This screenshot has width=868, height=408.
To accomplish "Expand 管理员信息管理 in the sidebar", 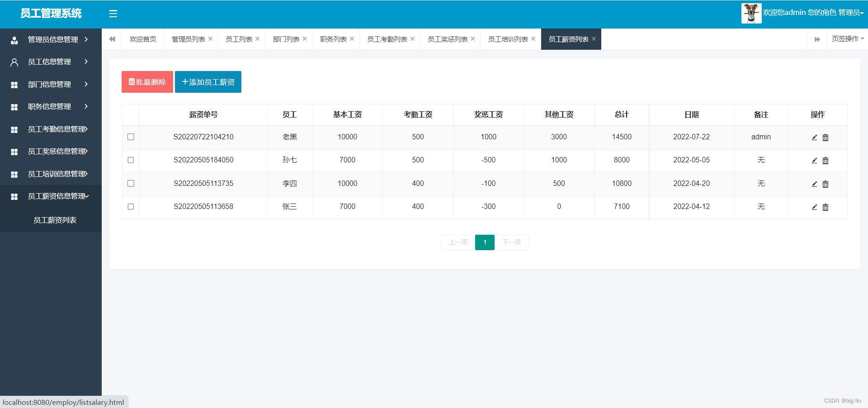I will (51, 40).
